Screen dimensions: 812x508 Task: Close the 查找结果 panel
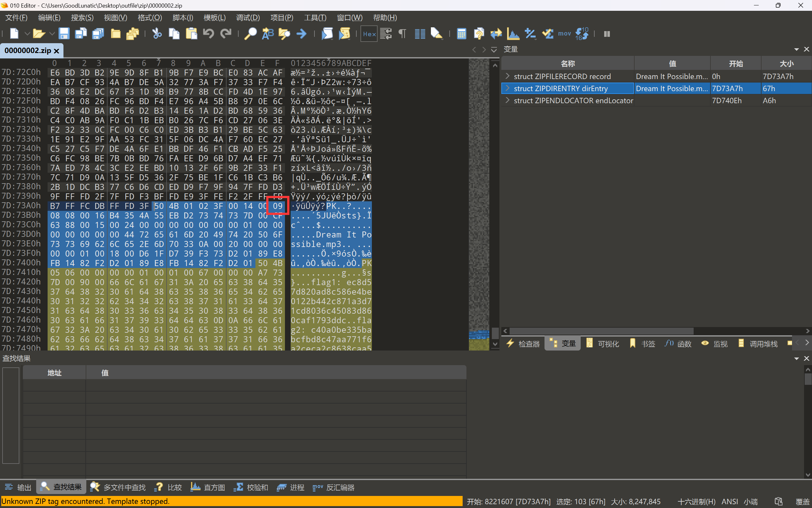tap(807, 358)
